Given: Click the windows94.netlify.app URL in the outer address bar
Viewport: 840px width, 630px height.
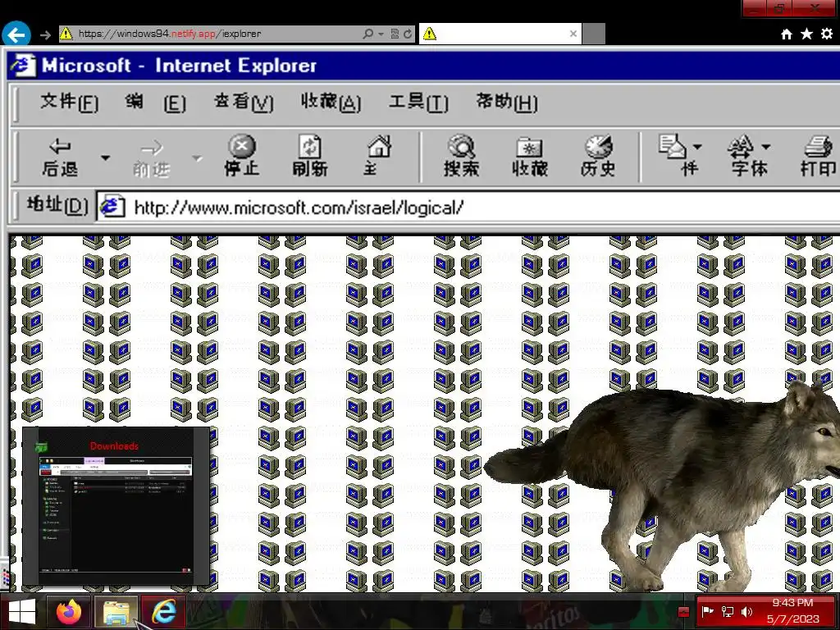Looking at the screenshot, I should (170, 34).
